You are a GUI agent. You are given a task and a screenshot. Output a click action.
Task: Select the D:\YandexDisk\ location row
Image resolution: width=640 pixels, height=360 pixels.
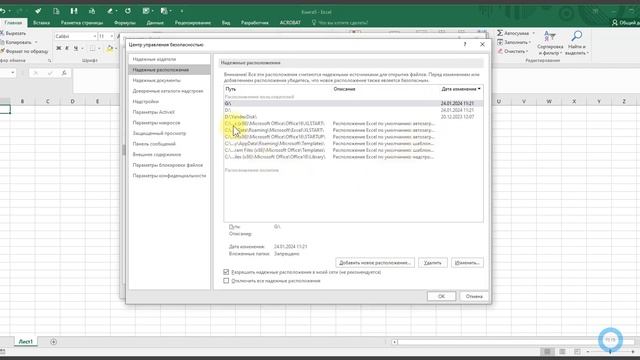pyautogui.click(x=353, y=117)
